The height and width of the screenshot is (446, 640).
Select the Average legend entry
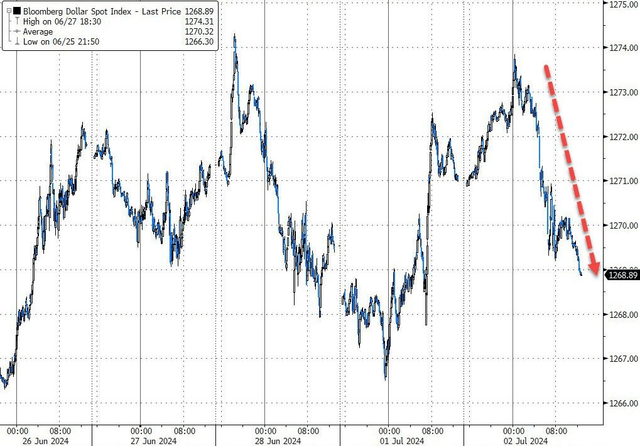(x=37, y=33)
